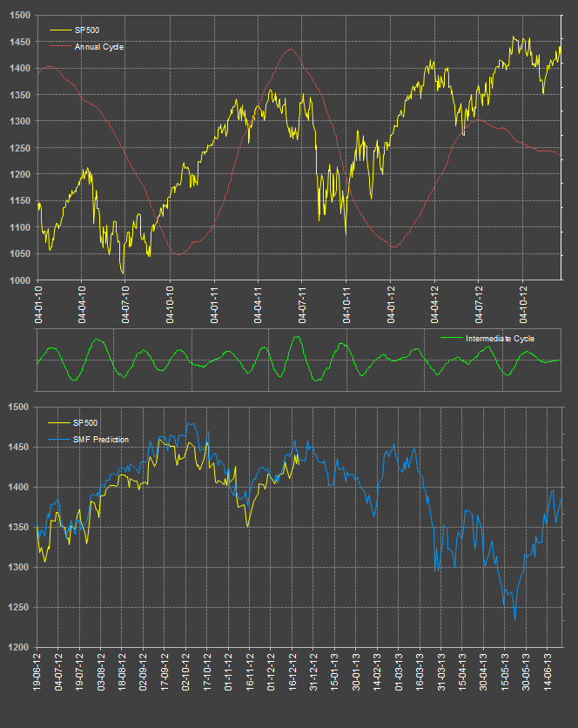Click '1300' y-axis label in the SMF Prediction chart
This screenshot has height=728, width=578.
(x=19, y=568)
